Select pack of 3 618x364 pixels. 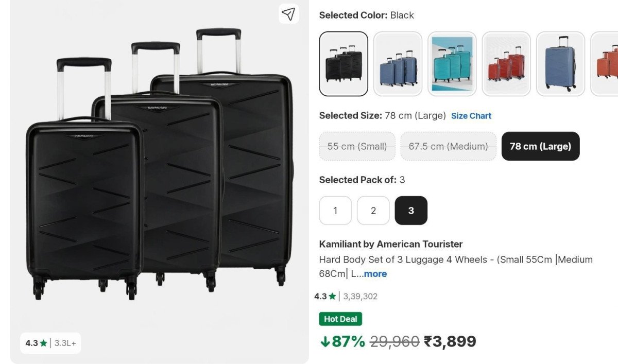click(x=411, y=211)
